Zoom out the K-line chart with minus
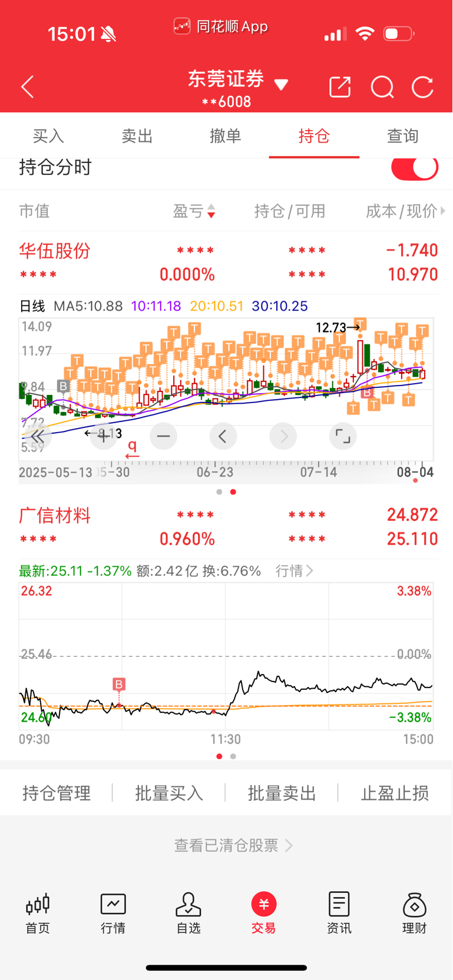This screenshot has height=980, width=453. tap(163, 436)
